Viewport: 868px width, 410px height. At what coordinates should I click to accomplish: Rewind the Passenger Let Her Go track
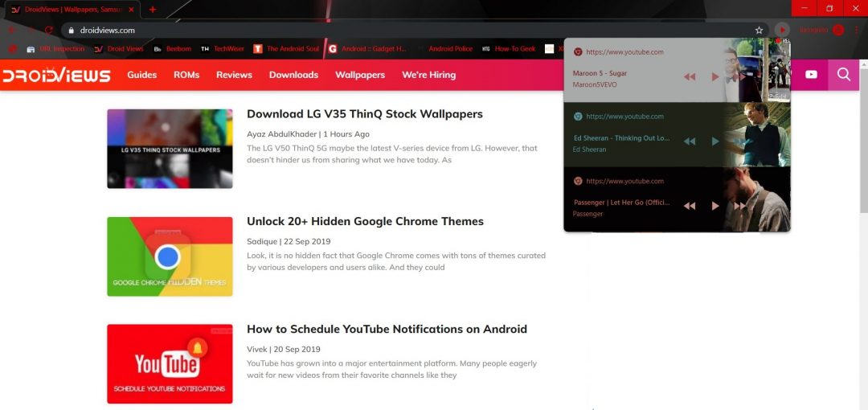pyautogui.click(x=690, y=206)
